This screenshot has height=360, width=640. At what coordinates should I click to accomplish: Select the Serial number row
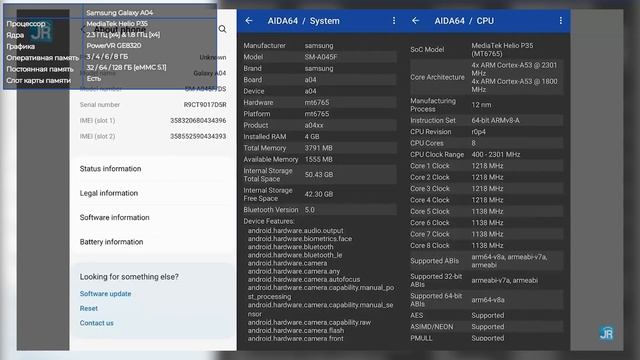[x=153, y=104]
